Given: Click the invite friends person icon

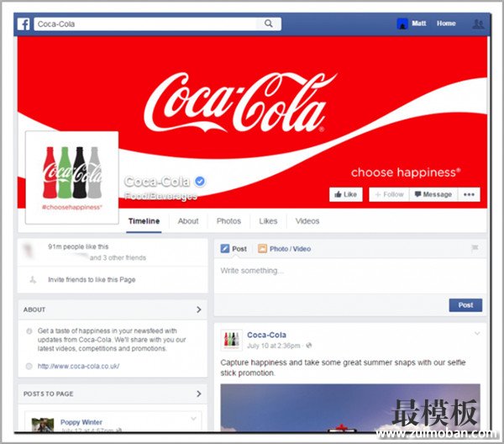Looking at the screenshot, I should [x=33, y=279].
